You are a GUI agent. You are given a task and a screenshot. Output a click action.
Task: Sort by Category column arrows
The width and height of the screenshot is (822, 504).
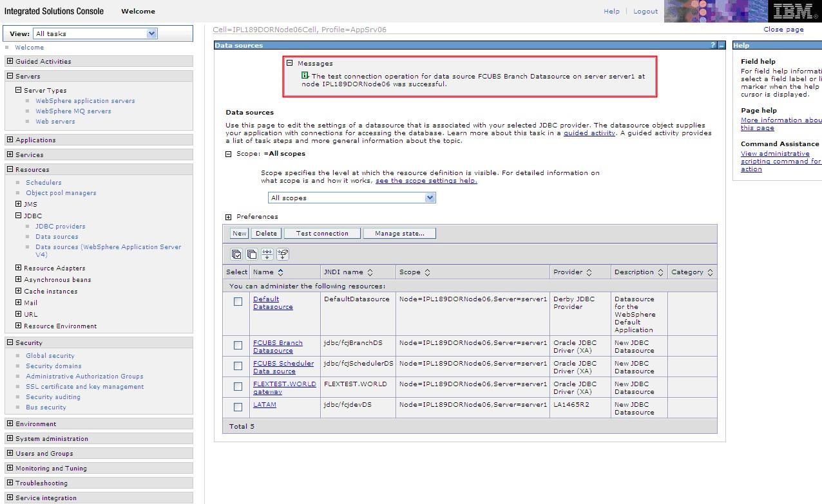point(710,272)
